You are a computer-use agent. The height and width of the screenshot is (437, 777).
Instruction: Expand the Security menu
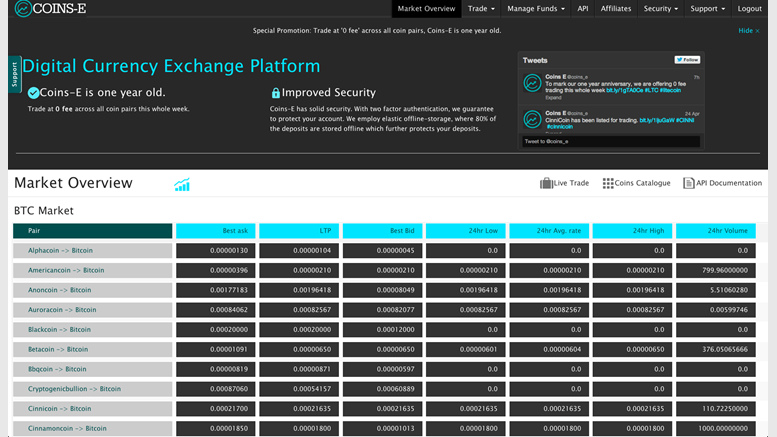point(661,8)
